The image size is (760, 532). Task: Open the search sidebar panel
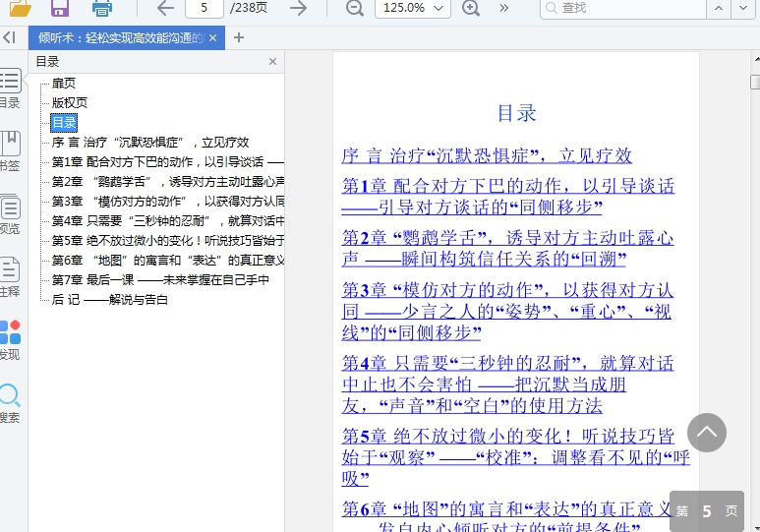click(x=9, y=402)
